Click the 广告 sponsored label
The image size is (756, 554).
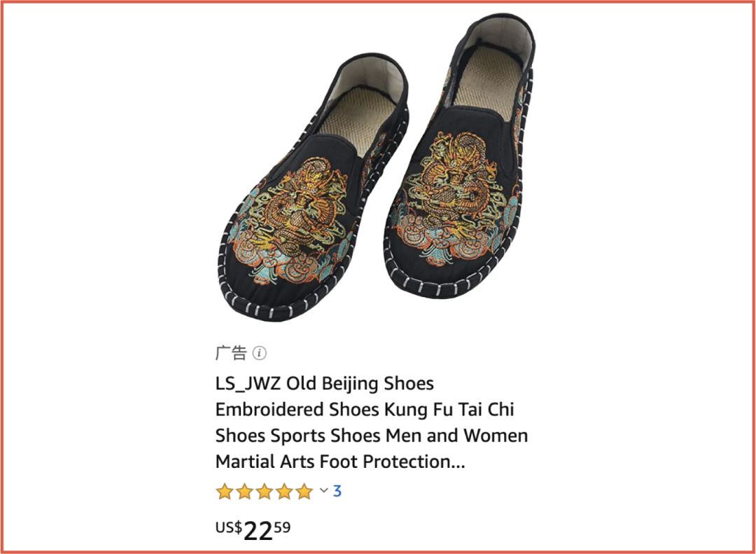[231, 353]
